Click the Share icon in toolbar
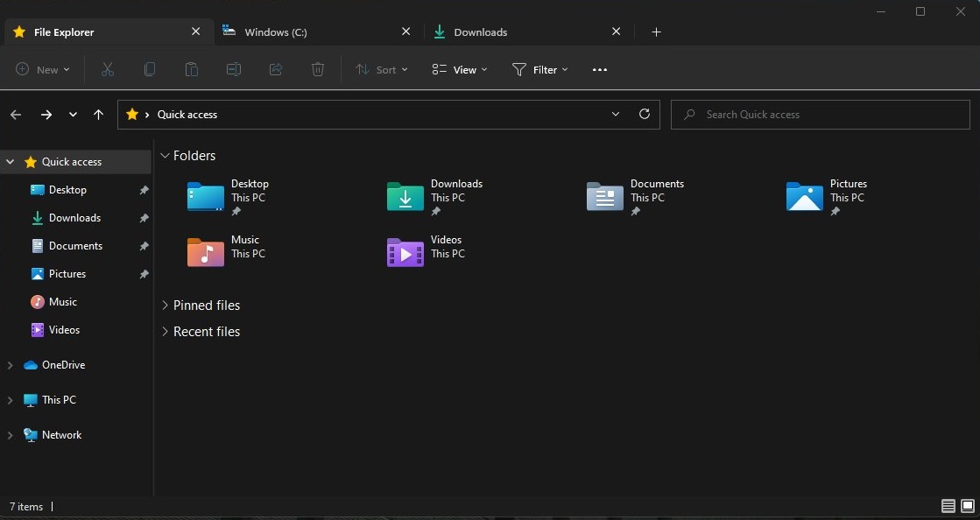The width and height of the screenshot is (980, 520). coord(276,69)
